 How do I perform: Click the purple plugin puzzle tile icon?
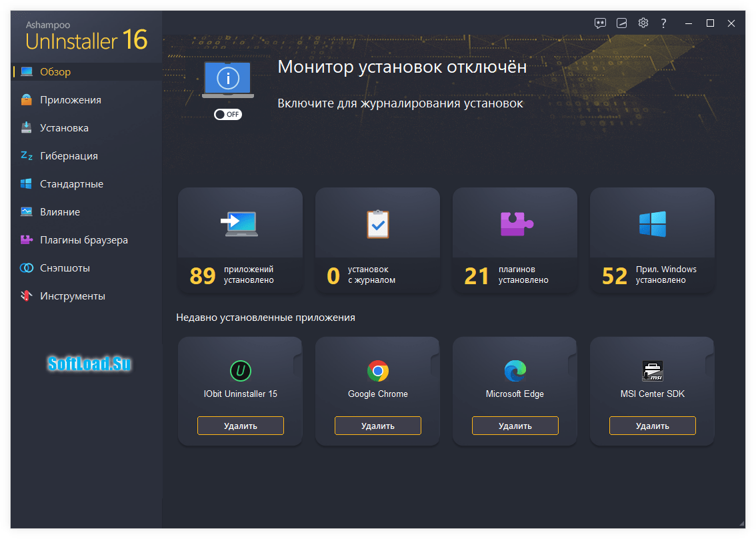pos(517,224)
